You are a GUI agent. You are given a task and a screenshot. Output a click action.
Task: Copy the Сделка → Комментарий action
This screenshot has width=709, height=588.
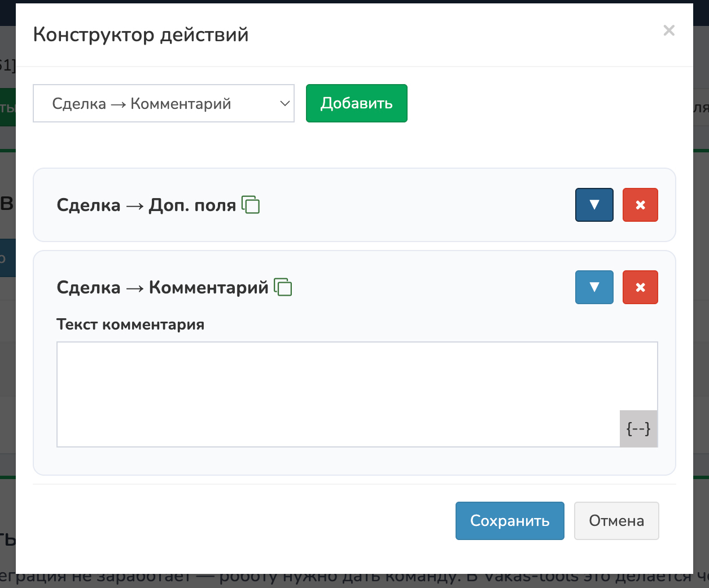(283, 287)
